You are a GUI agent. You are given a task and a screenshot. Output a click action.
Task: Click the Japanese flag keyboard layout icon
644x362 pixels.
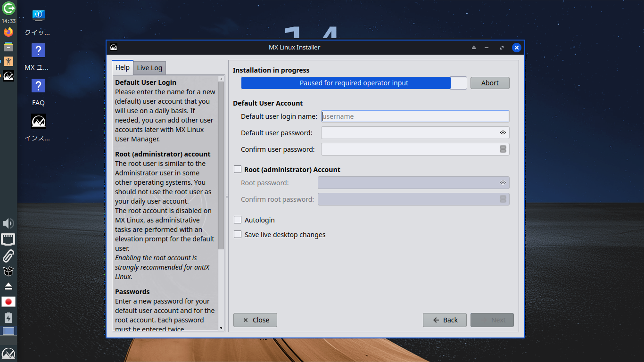pos(8,302)
